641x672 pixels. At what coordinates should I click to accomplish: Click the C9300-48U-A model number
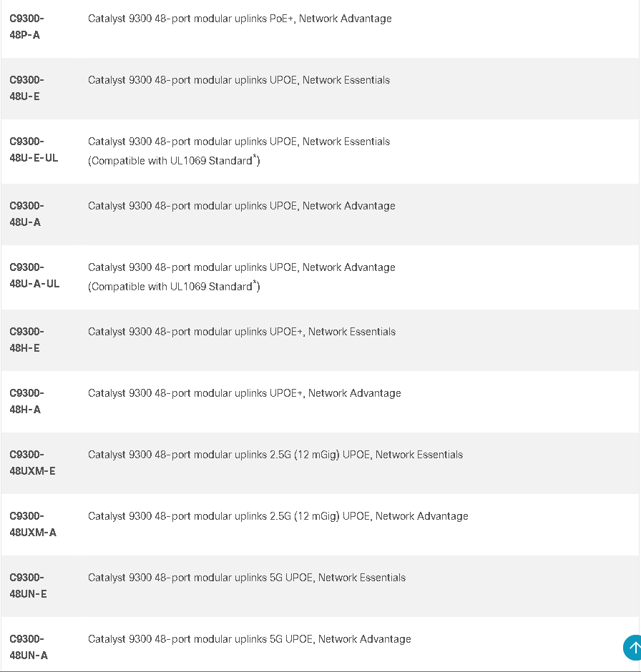point(27,214)
